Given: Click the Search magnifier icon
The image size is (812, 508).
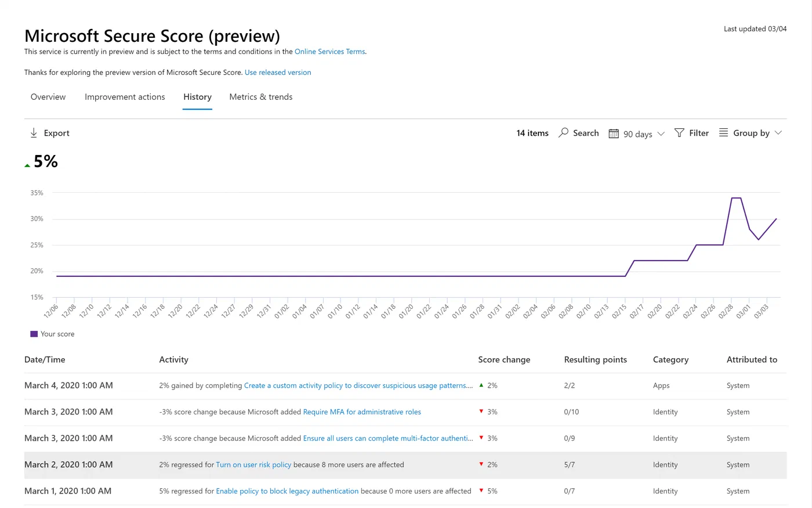Looking at the screenshot, I should coord(563,133).
